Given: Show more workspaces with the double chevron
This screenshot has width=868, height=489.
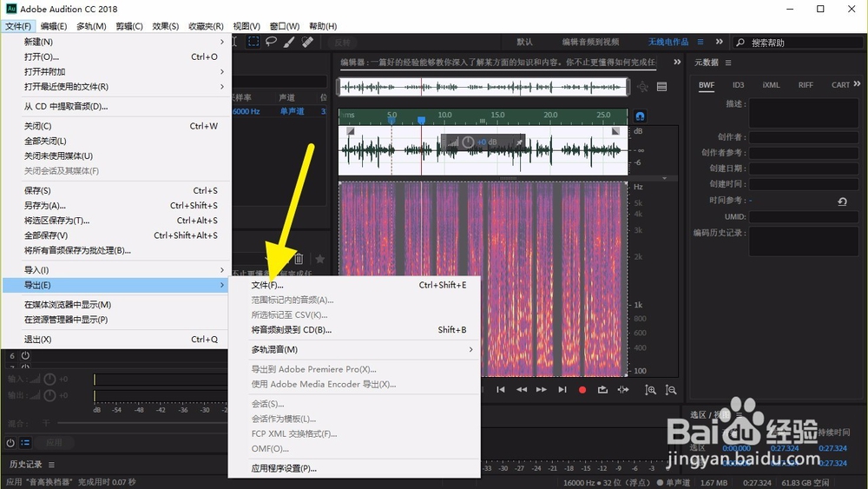Looking at the screenshot, I should [719, 42].
